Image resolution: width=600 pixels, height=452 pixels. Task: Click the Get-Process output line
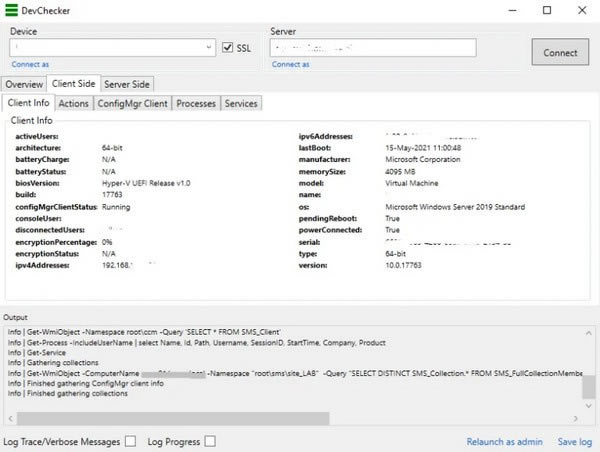[197, 343]
